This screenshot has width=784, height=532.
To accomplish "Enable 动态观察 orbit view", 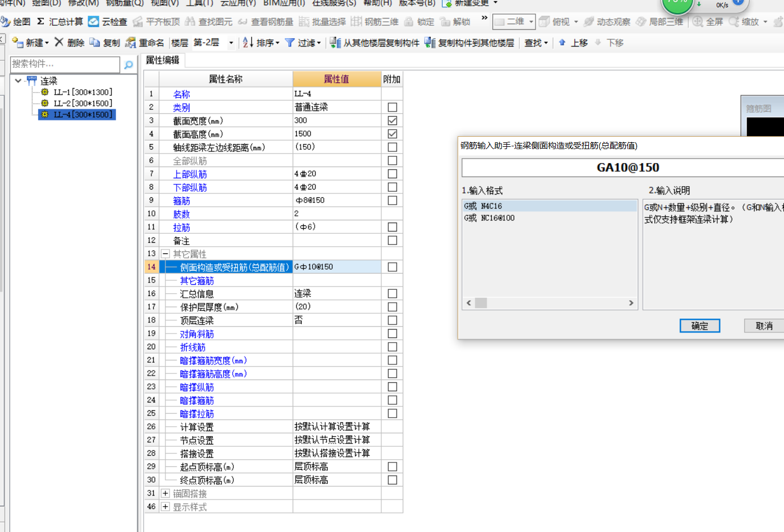I will pyautogui.click(x=607, y=22).
